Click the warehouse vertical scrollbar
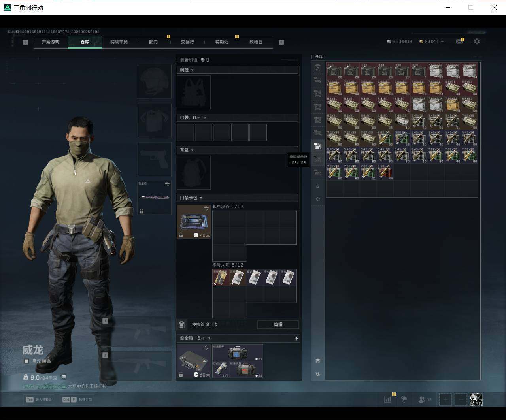 480,220
